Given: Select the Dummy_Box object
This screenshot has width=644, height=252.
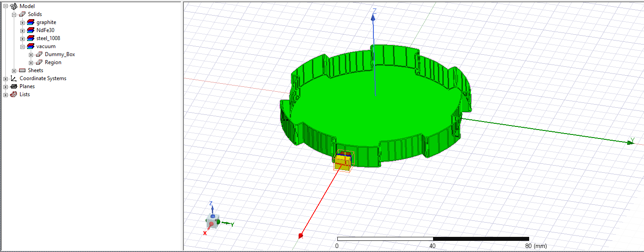Looking at the screenshot, I should click(x=60, y=54).
